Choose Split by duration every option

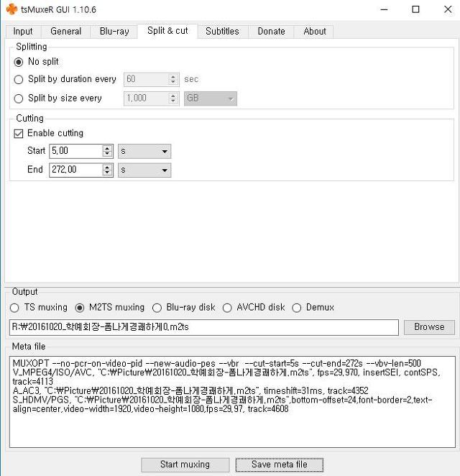tap(19, 80)
